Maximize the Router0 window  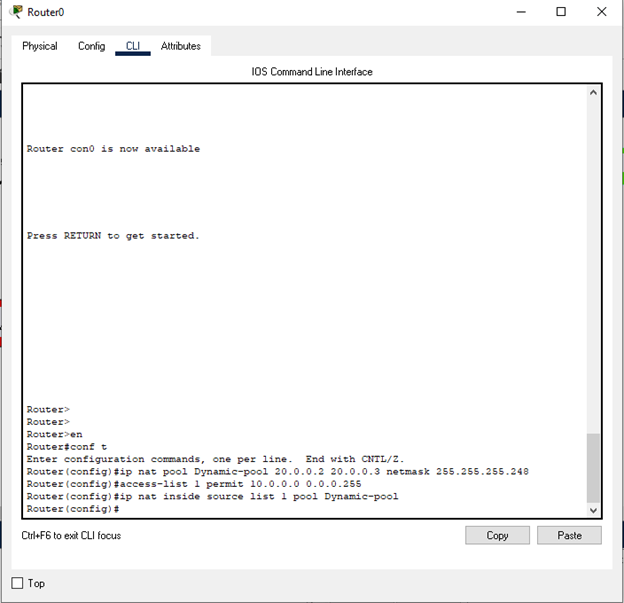tap(561, 12)
